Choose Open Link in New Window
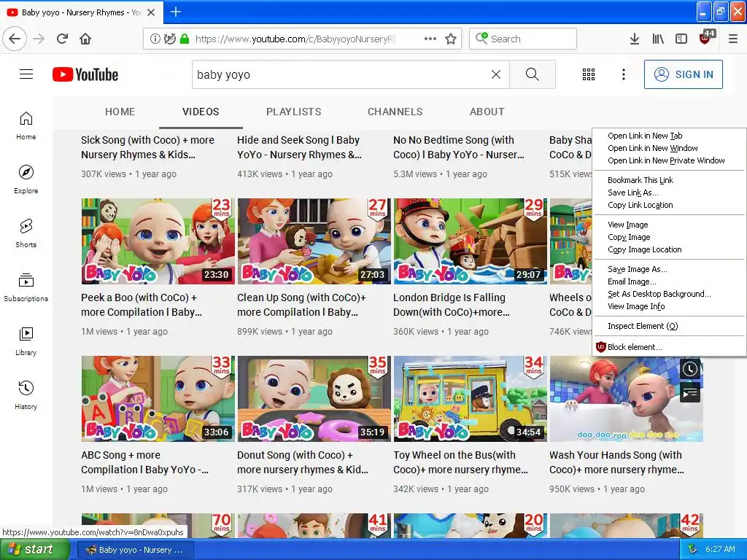The image size is (747, 560). pyautogui.click(x=670, y=148)
